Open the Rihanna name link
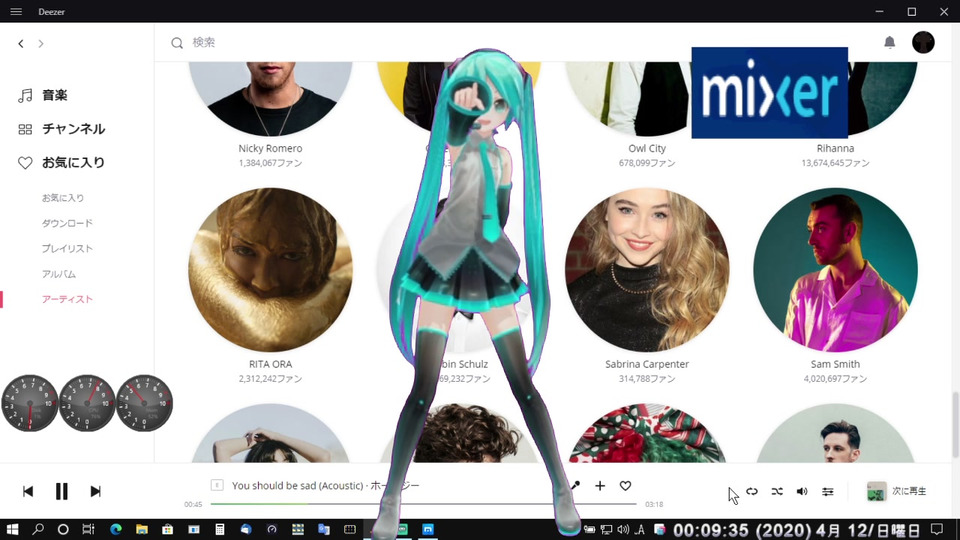Screen dimensions: 960x540 point(835,148)
